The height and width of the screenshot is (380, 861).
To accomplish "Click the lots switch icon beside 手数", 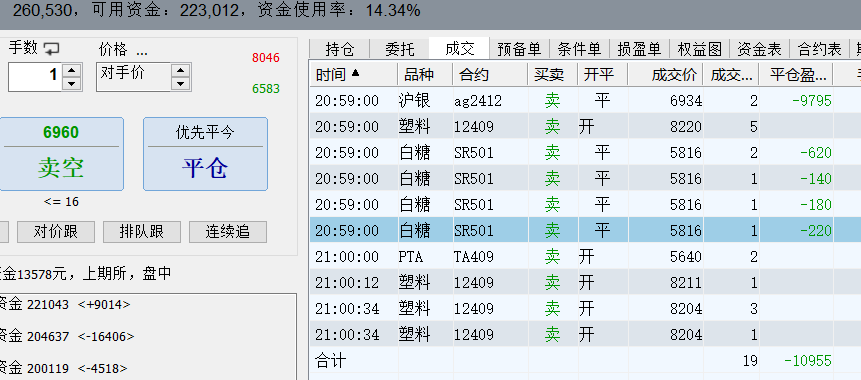I will pyautogui.click(x=52, y=49).
